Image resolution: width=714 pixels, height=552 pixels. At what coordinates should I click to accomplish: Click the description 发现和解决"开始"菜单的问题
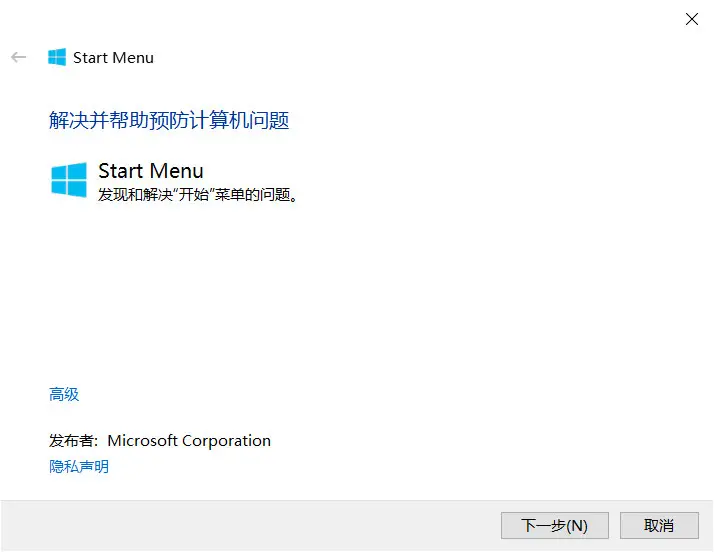pos(198,195)
